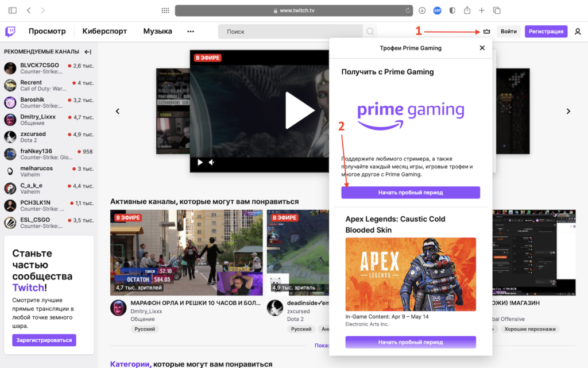
Task: Click the Регистрация sign-up button
Action: click(546, 32)
